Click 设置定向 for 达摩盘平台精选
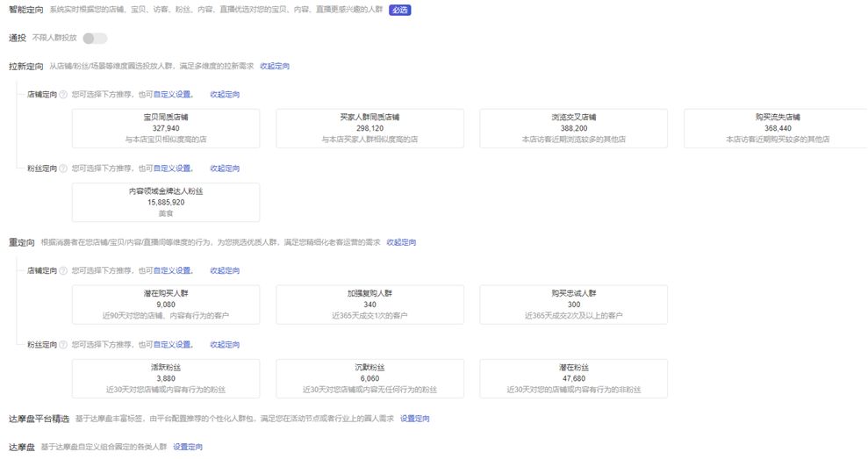Screen dimensions: 868x459 pos(414,419)
